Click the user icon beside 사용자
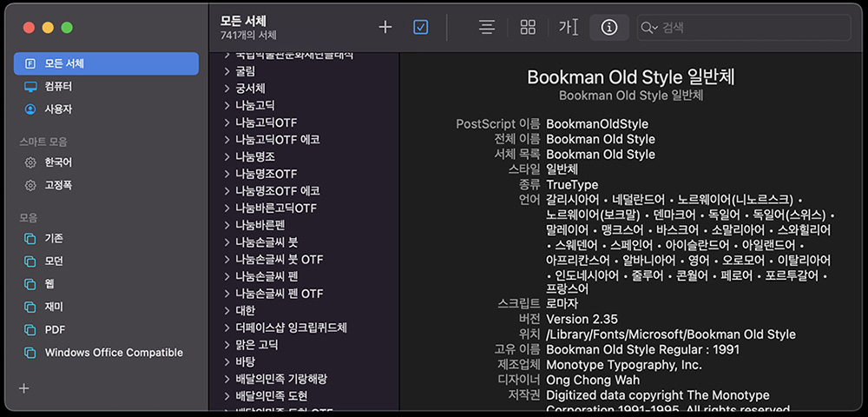This screenshot has height=417, width=868. [x=30, y=109]
